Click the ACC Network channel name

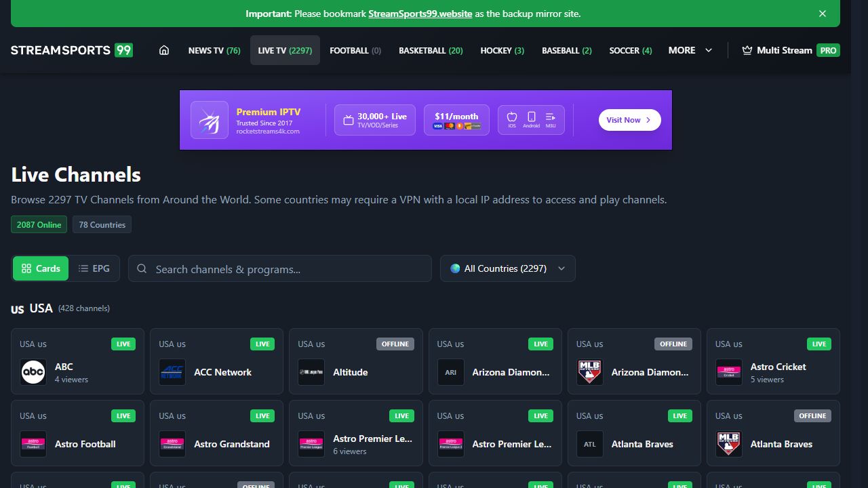pos(222,372)
